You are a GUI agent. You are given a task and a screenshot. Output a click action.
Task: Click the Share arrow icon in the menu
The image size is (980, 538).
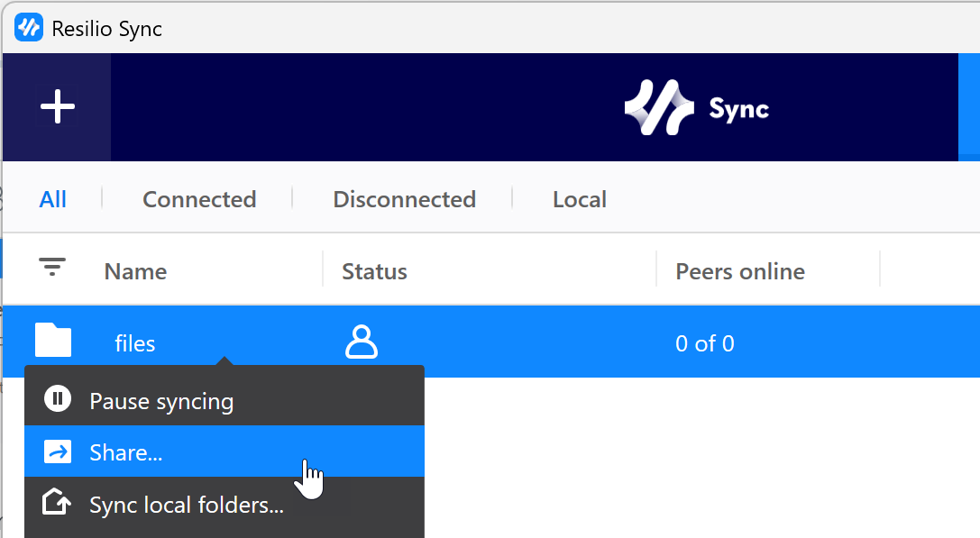pos(58,451)
